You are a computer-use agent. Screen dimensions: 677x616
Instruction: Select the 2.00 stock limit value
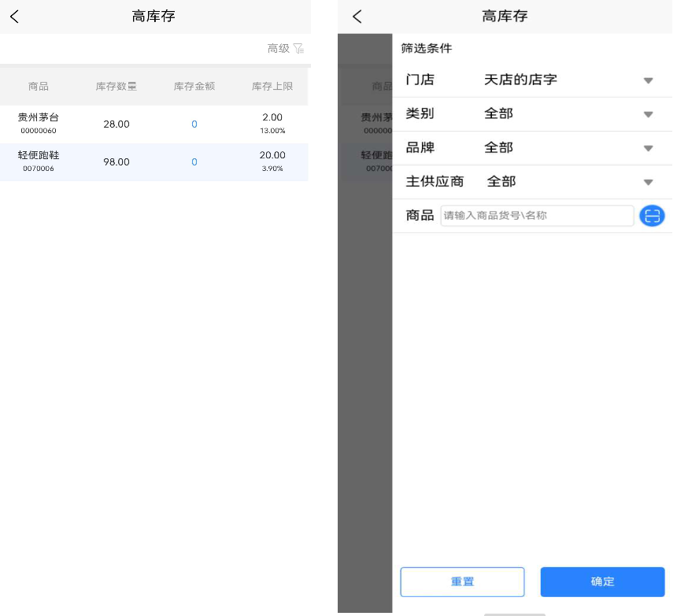pyautogui.click(x=272, y=117)
